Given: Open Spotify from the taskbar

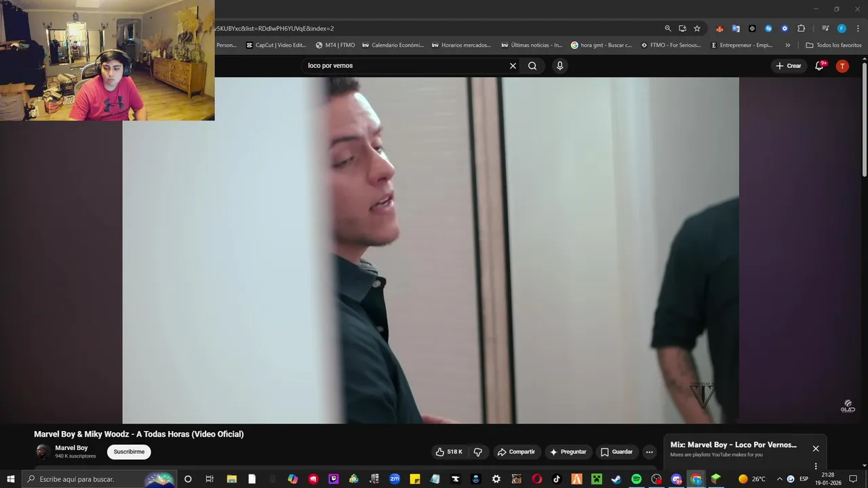Looking at the screenshot, I should coord(636,479).
